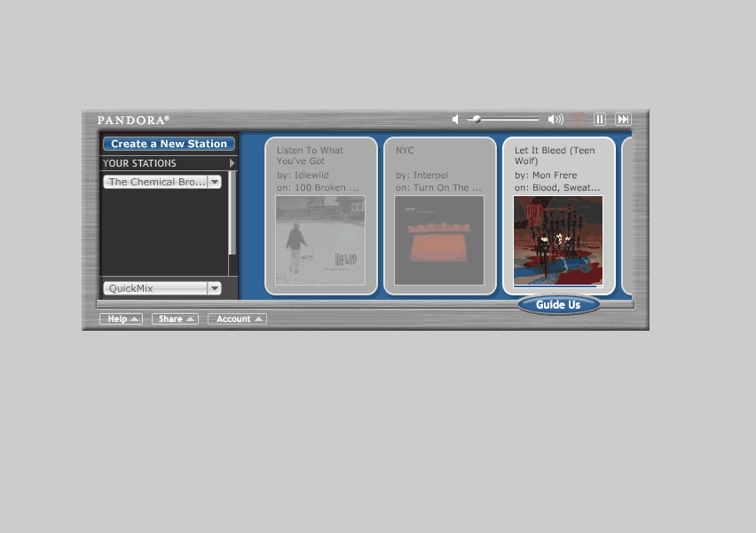Click the Mon Frere album artwork
This screenshot has width=756, height=533.
(558, 240)
